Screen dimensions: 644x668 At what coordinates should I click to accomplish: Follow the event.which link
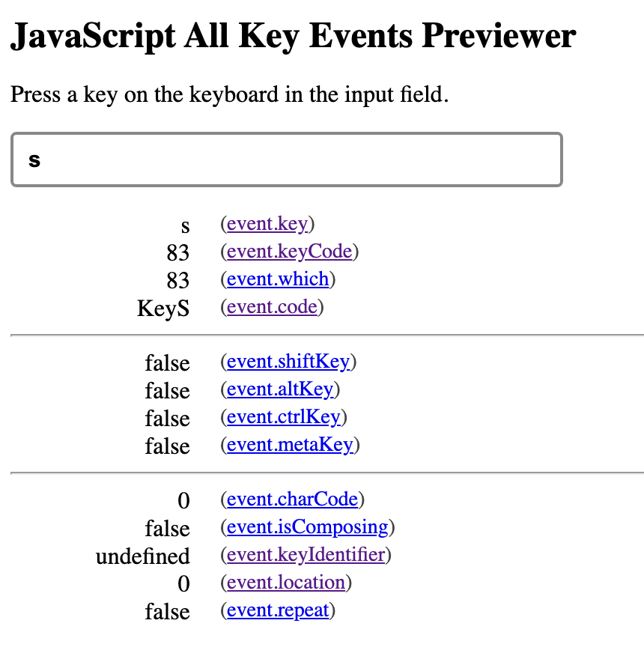pyautogui.click(x=278, y=279)
